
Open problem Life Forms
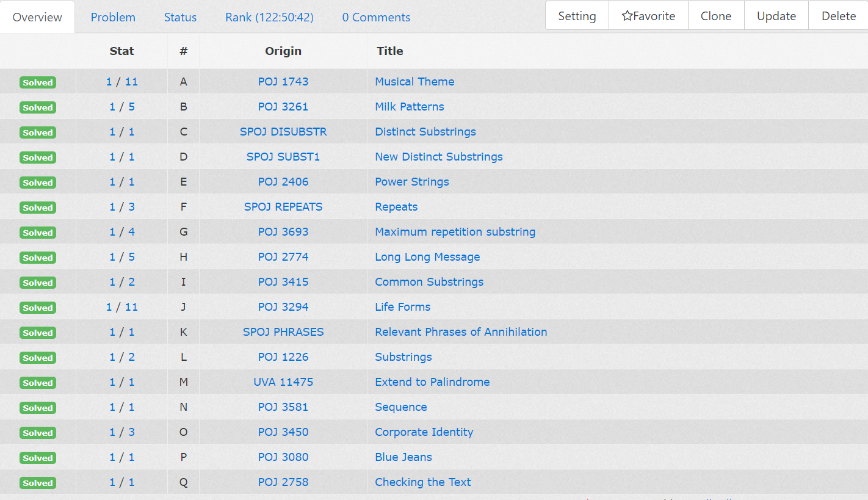tap(403, 306)
